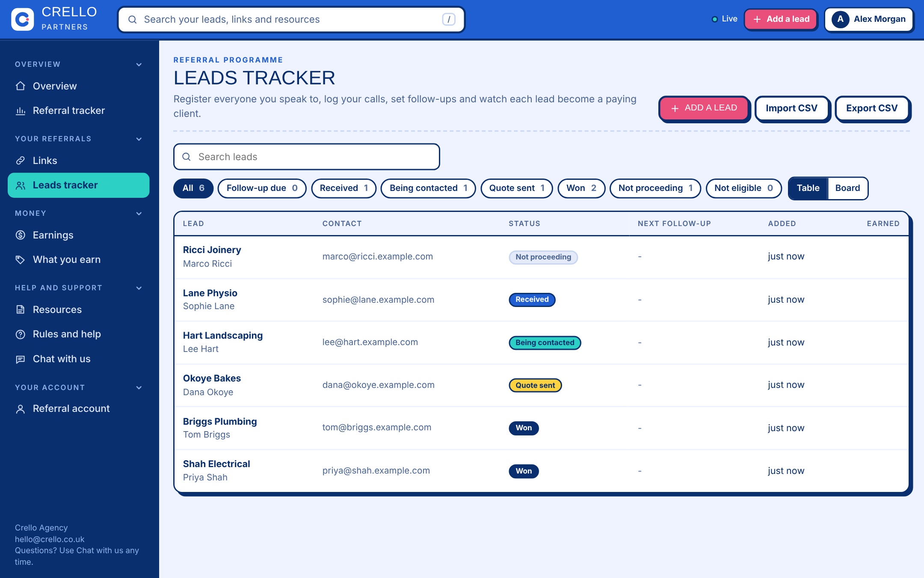Image resolution: width=924 pixels, height=578 pixels.
Task: Click the header Add a lead button
Action: point(781,19)
